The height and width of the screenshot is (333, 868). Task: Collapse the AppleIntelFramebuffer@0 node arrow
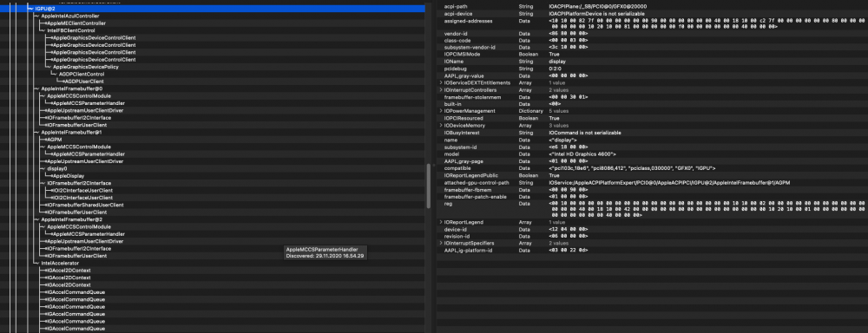click(x=36, y=88)
